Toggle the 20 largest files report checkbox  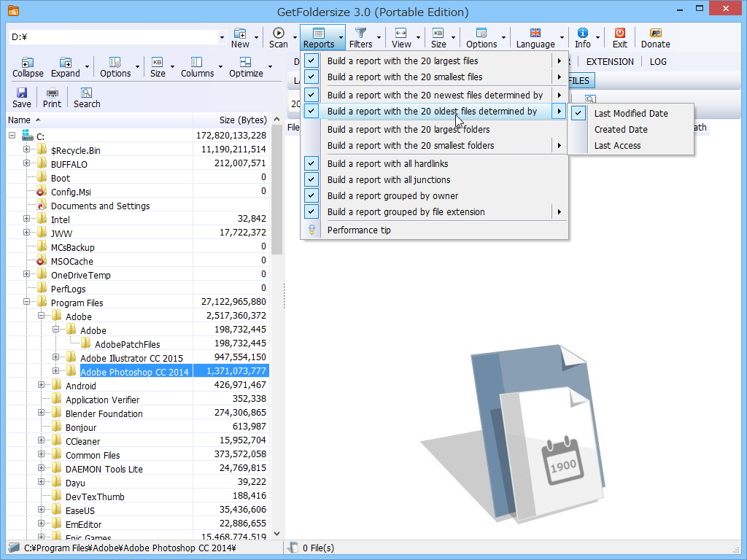[x=311, y=61]
